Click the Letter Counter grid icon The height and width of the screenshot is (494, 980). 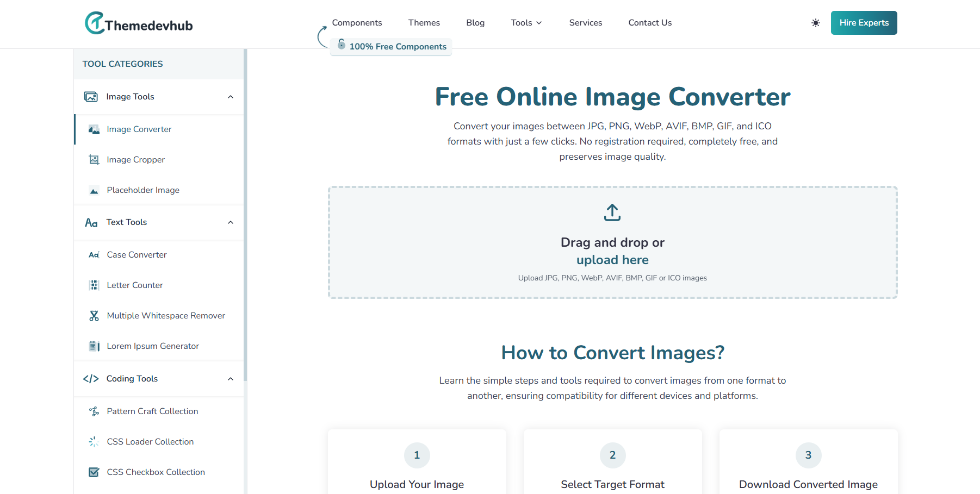click(94, 285)
